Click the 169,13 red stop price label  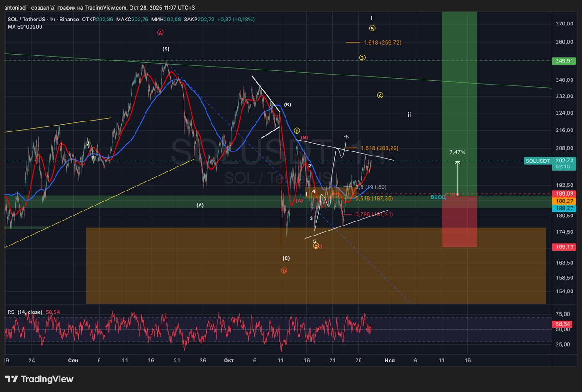(563, 247)
